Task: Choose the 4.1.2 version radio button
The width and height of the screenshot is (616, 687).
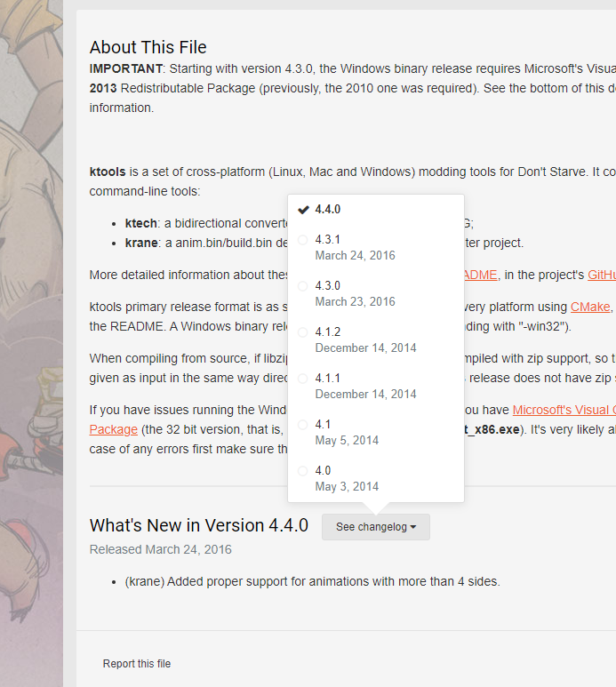Action: point(303,332)
